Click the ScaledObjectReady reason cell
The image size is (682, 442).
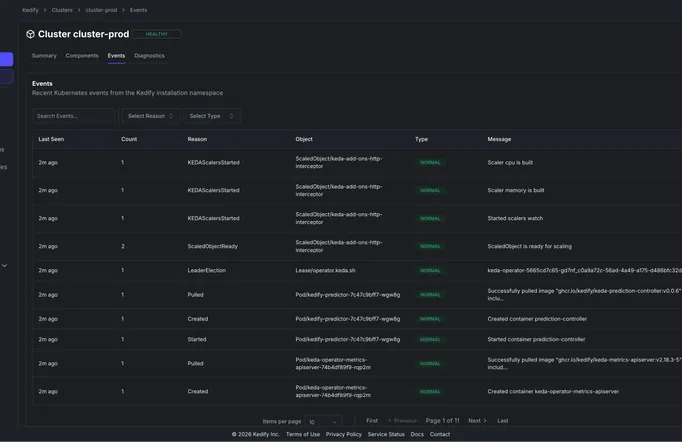[213, 246]
